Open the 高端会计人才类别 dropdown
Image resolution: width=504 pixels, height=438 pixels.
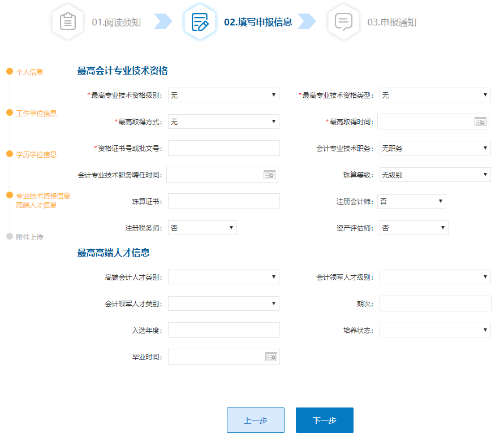(223, 277)
